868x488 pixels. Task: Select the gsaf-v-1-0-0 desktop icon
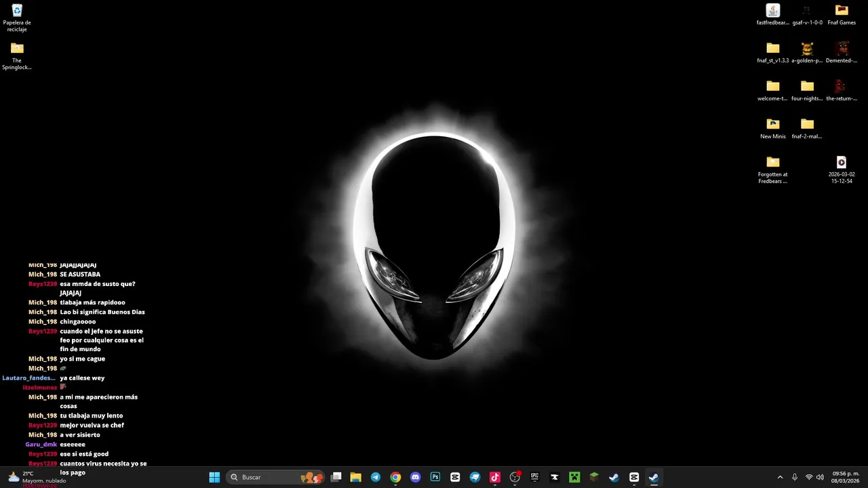(x=807, y=14)
